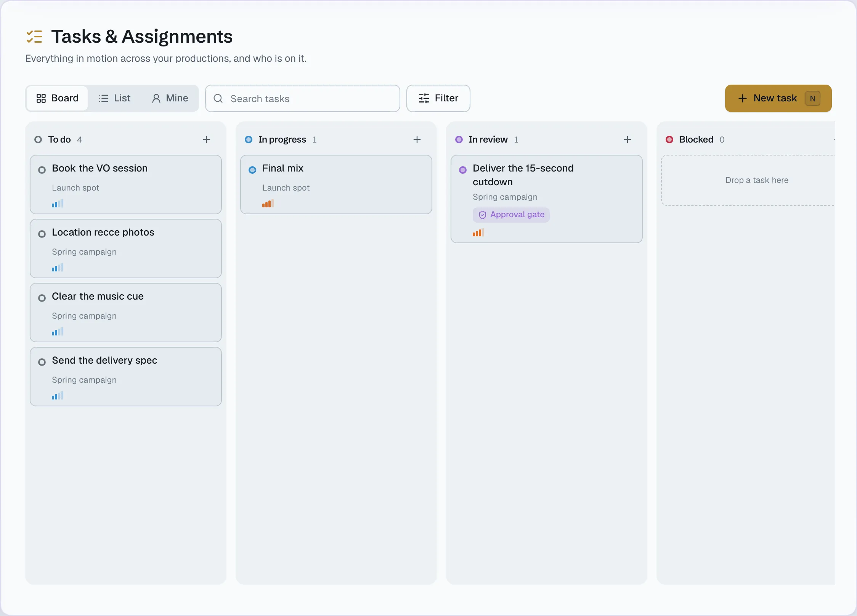Open the Send the delivery spec card title

click(x=104, y=360)
